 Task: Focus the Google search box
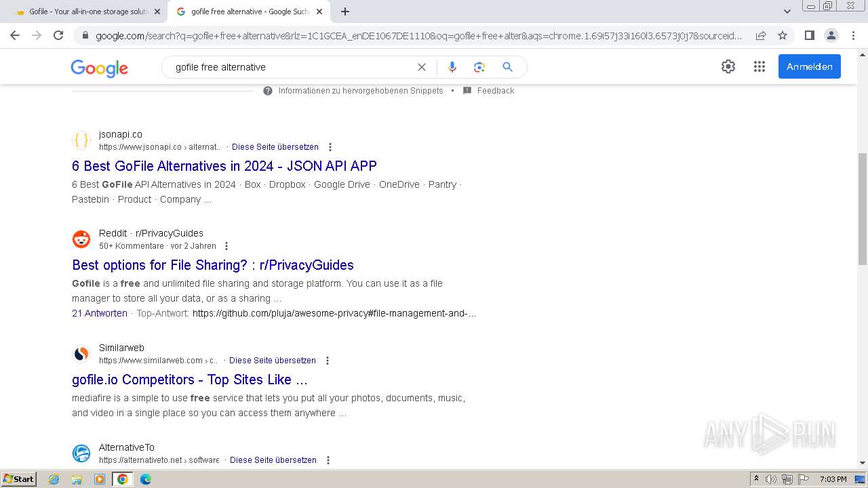click(x=293, y=67)
